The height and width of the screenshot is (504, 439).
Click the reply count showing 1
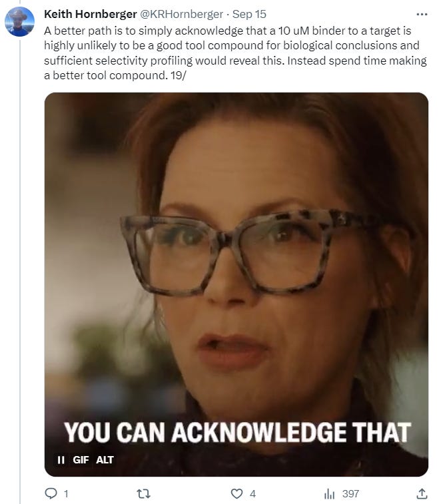tap(66, 494)
